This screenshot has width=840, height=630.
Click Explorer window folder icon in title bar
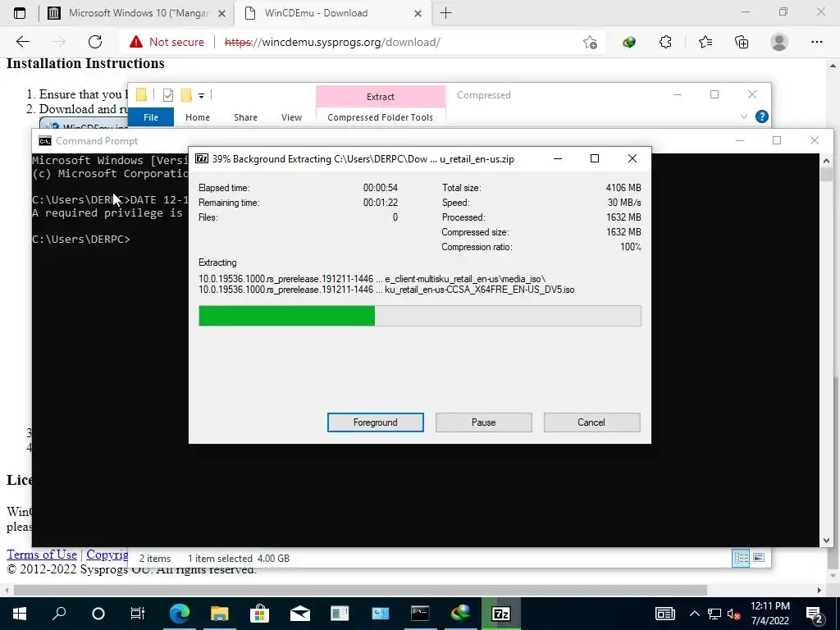[141, 95]
